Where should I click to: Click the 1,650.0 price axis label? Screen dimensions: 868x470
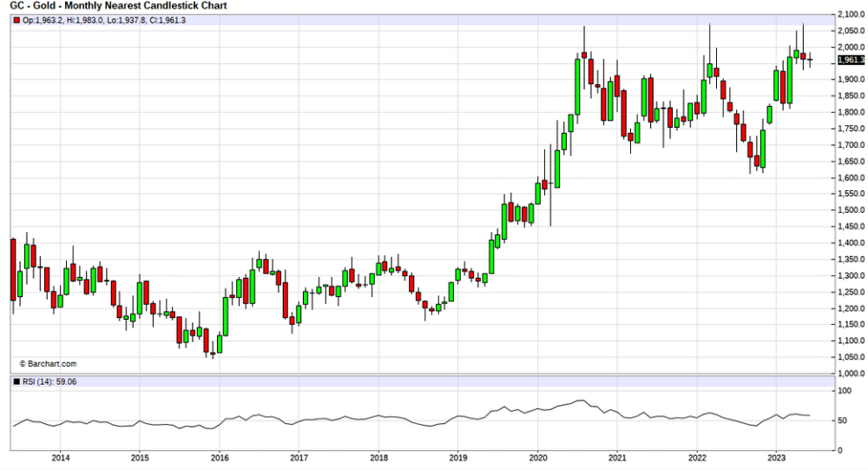[851, 162]
